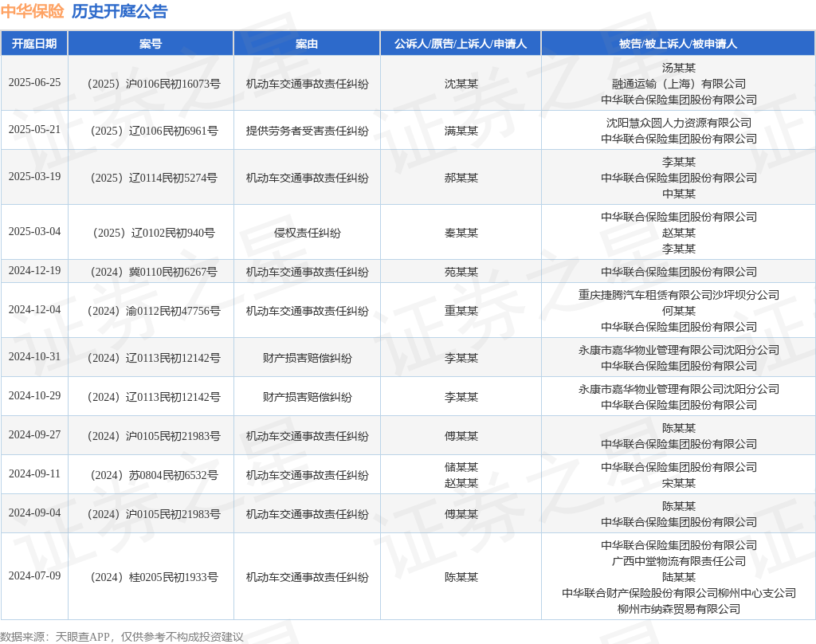Click cause 侵权责任纠纷
Viewport: 816px width, 644px height.
tap(307, 232)
